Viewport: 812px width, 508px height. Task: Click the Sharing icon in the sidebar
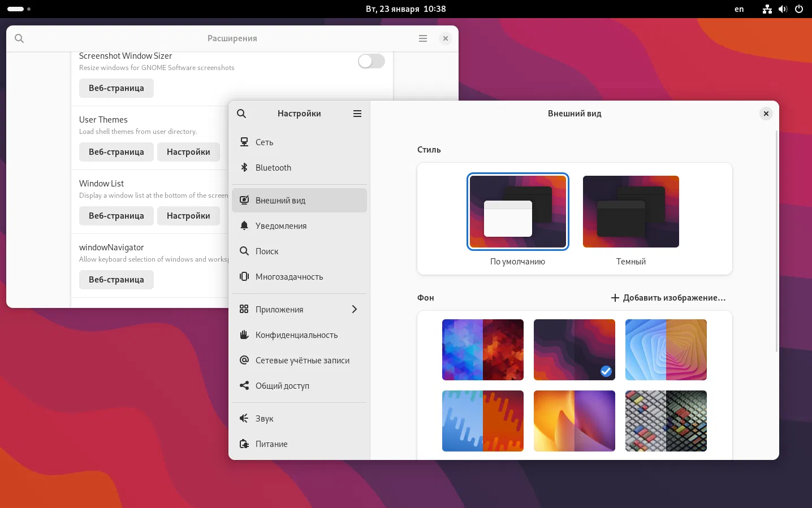tap(244, 386)
